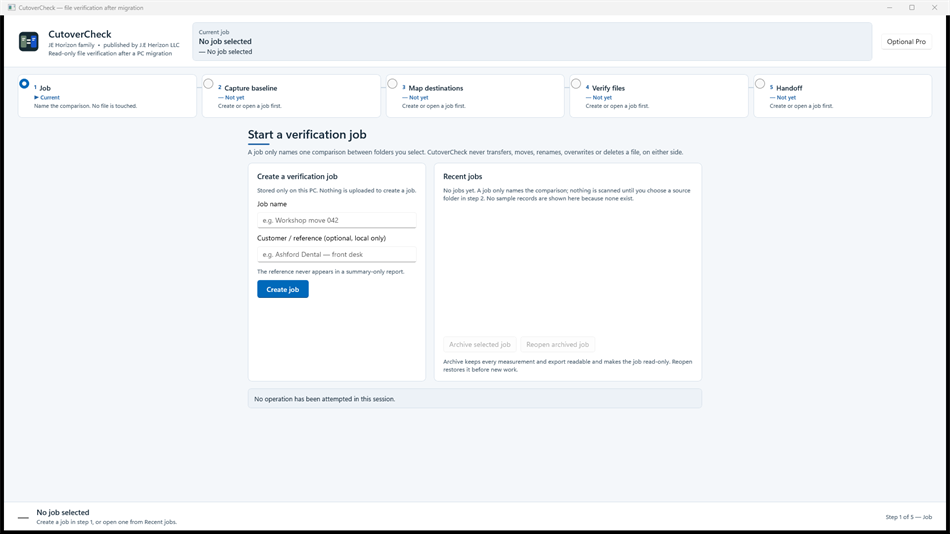This screenshot has width=950, height=534.
Task: Click the 'Job name' field label
Action: coord(272,204)
